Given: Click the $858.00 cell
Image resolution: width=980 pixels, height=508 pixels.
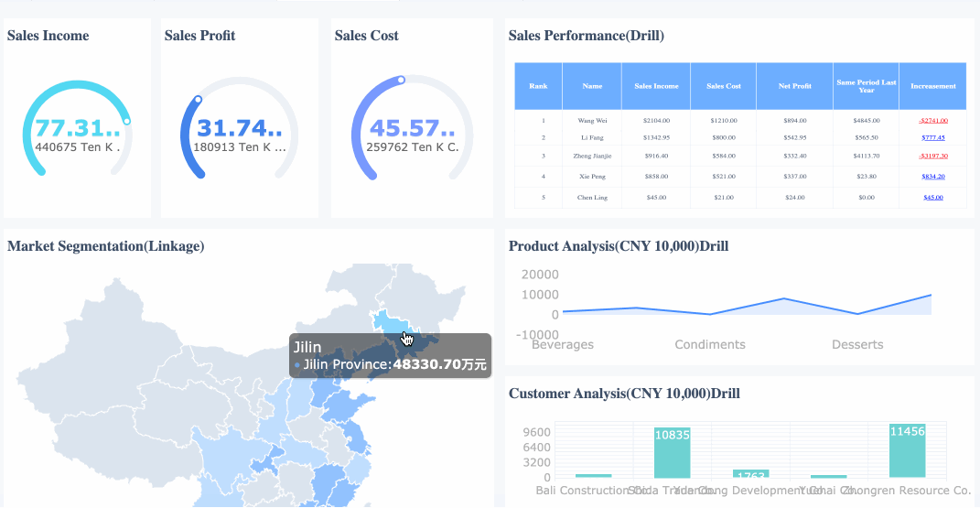Looking at the screenshot, I should point(656,177).
